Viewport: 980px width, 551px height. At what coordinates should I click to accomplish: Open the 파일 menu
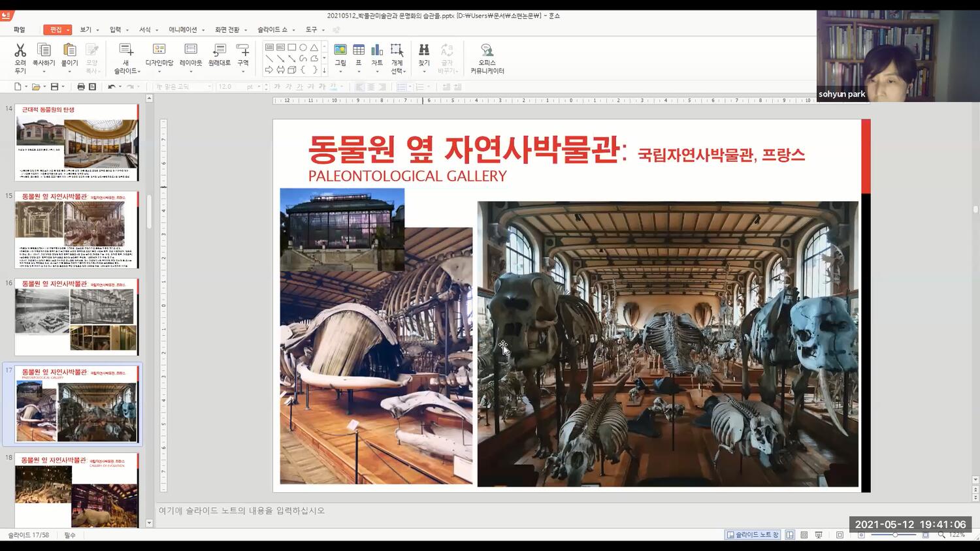click(x=19, y=30)
